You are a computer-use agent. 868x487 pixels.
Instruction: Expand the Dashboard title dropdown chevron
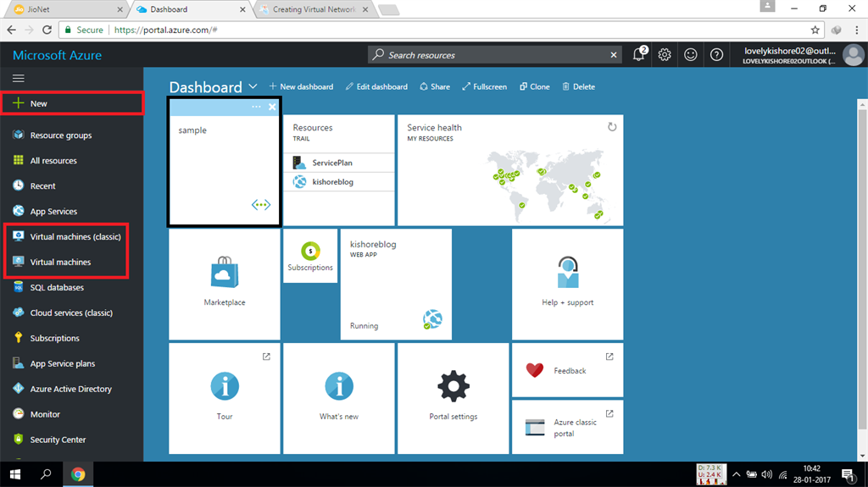click(253, 87)
